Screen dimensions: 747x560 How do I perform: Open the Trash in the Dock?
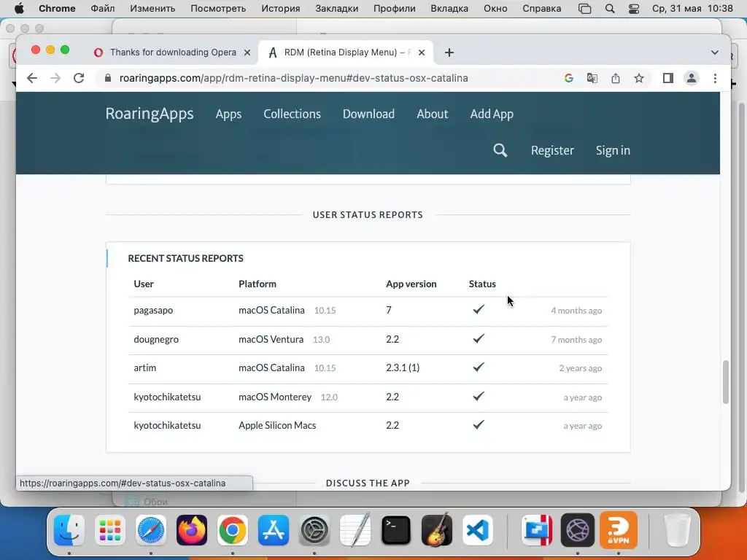coord(677,530)
